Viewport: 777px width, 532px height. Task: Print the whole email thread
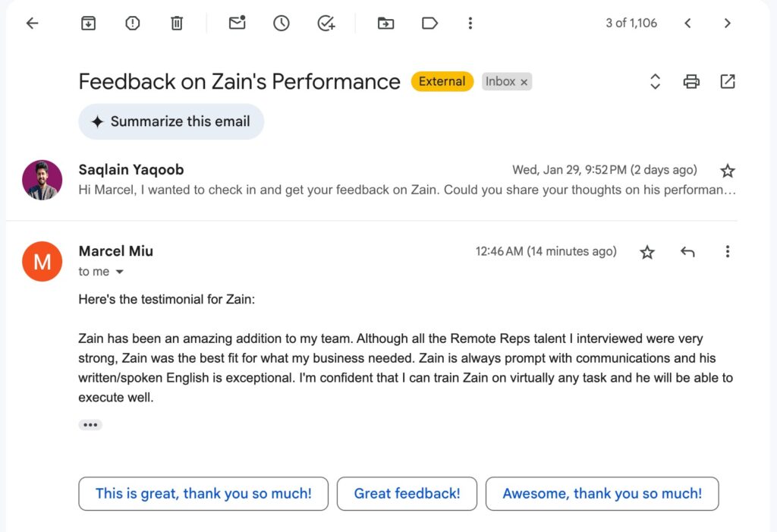[691, 82]
